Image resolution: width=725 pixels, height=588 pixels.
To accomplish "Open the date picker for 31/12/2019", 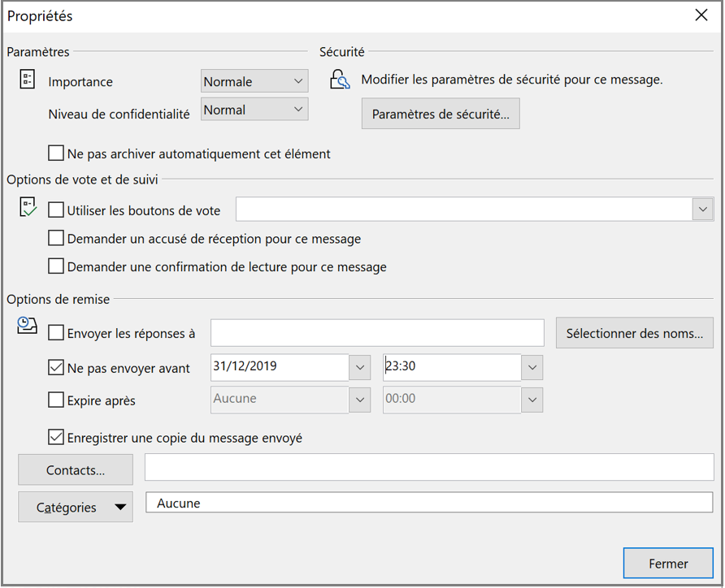I will 360,367.
